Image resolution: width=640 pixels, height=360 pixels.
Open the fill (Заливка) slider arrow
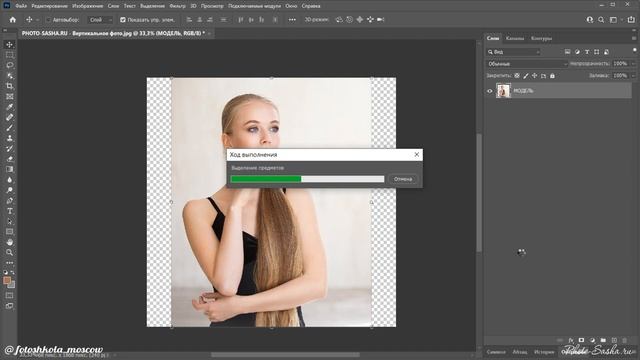click(x=633, y=76)
